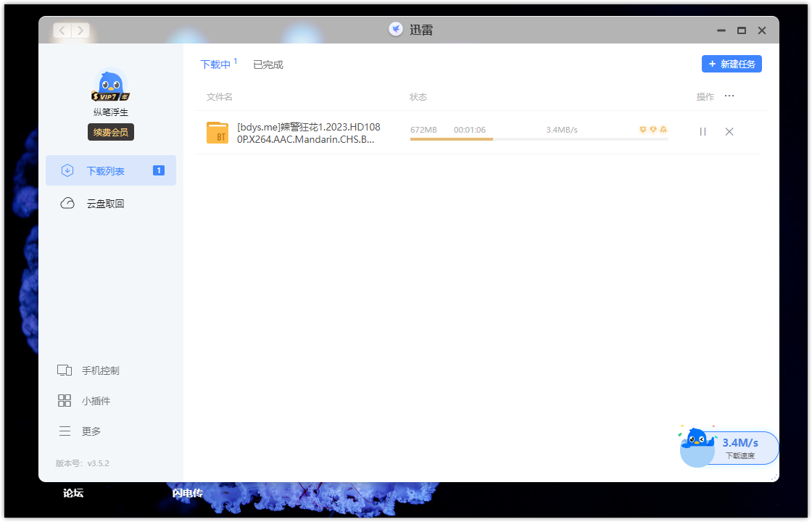The width and height of the screenshot is (812, 522).
Task: Switch to the 已完成 tab
Action: click(x=268, y=65)
